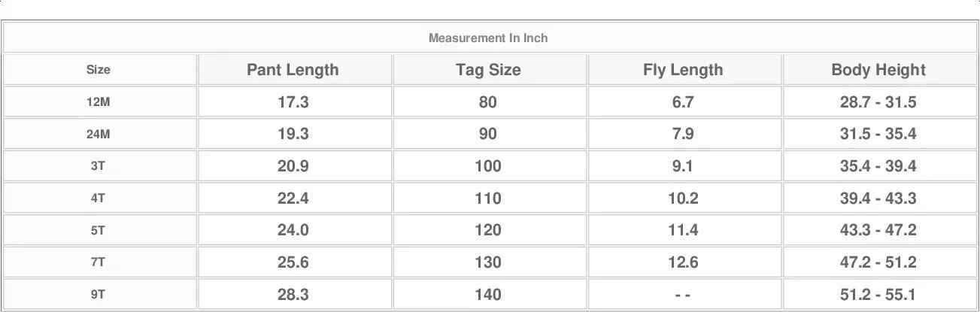Select the 9T size cell

98,295
